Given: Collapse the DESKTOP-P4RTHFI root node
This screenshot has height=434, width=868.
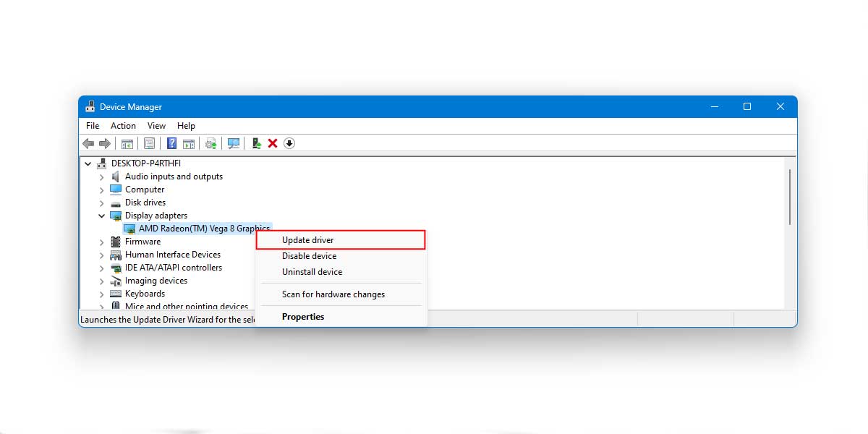Looking at the screenshot, I should click(x=88, y=163).
